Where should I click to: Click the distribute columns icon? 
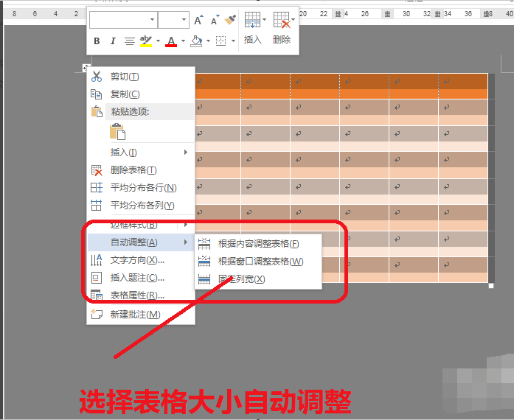[x=97, y=206]
